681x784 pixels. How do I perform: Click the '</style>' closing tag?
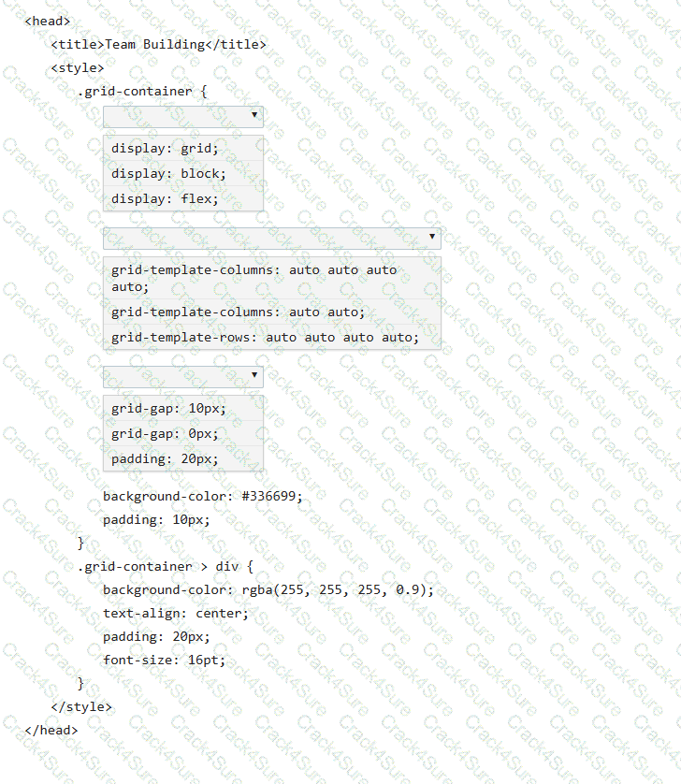[81, 707]
